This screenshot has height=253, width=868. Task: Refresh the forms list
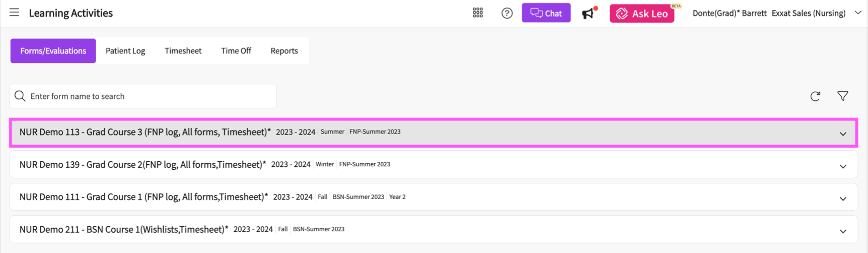815,96
